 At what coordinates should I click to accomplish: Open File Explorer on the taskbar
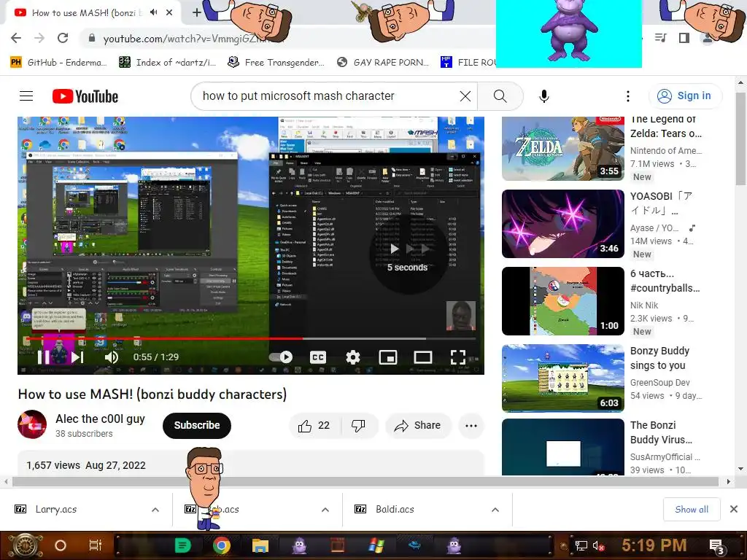(x=260, y=545)
